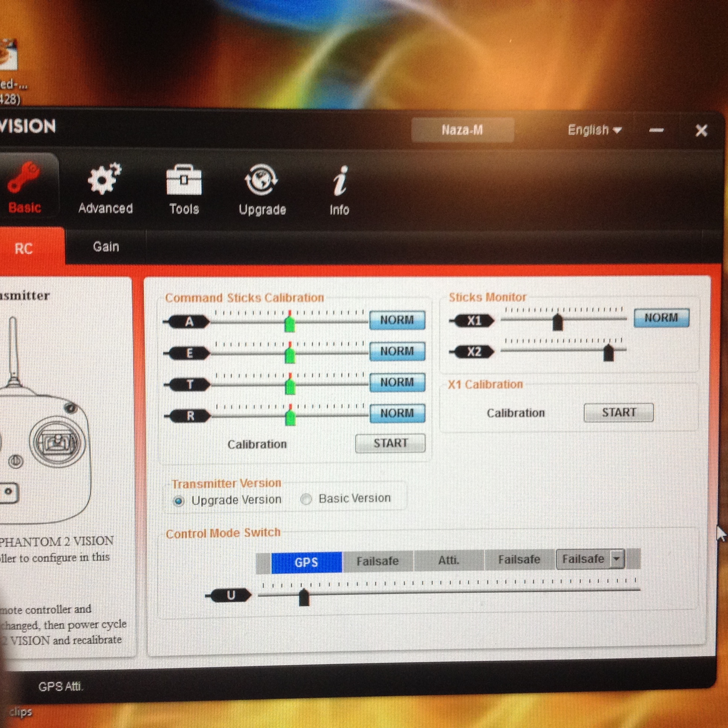Close the assistant window
This screenshot has height=728, width=728.
pos(701,130)
